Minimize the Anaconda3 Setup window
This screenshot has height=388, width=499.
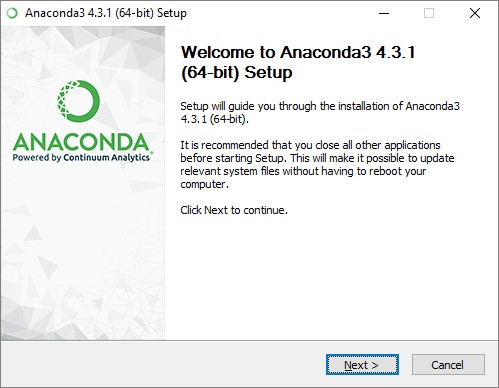coord(384,13)
